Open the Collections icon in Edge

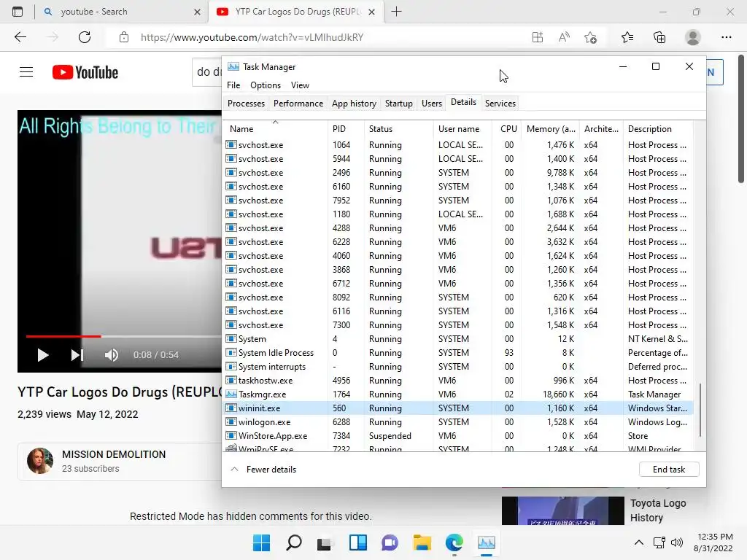coord(659,37)
